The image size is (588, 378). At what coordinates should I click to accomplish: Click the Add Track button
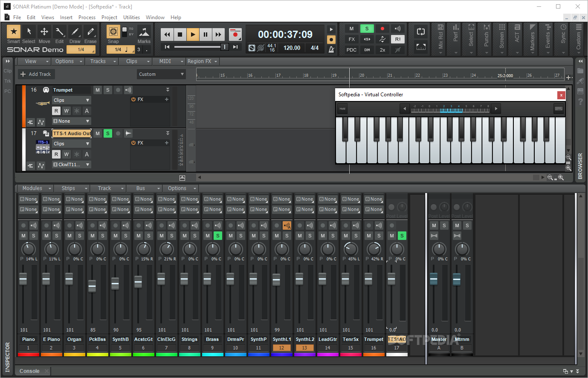point(36,74)
